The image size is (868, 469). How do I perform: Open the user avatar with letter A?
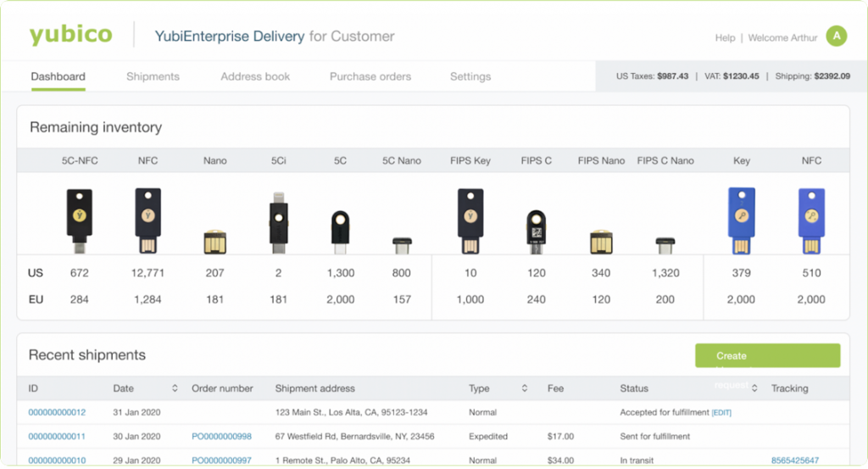(x=837, y=36)
